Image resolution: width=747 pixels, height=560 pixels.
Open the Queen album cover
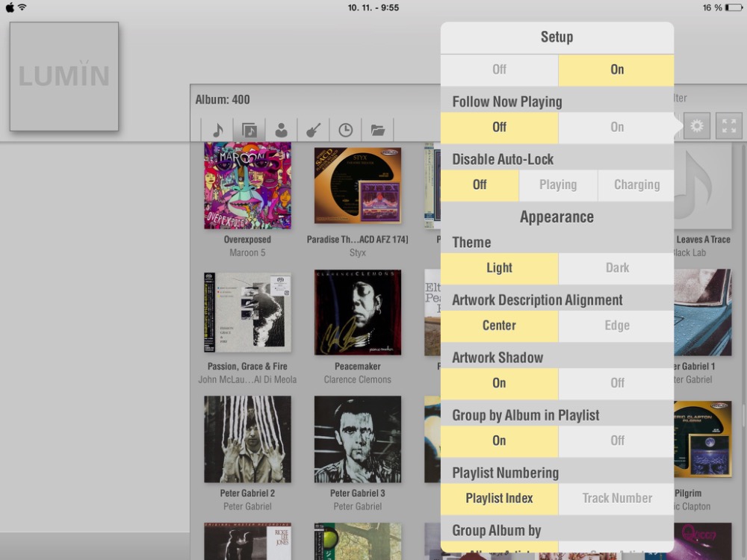tap(703, 541)
